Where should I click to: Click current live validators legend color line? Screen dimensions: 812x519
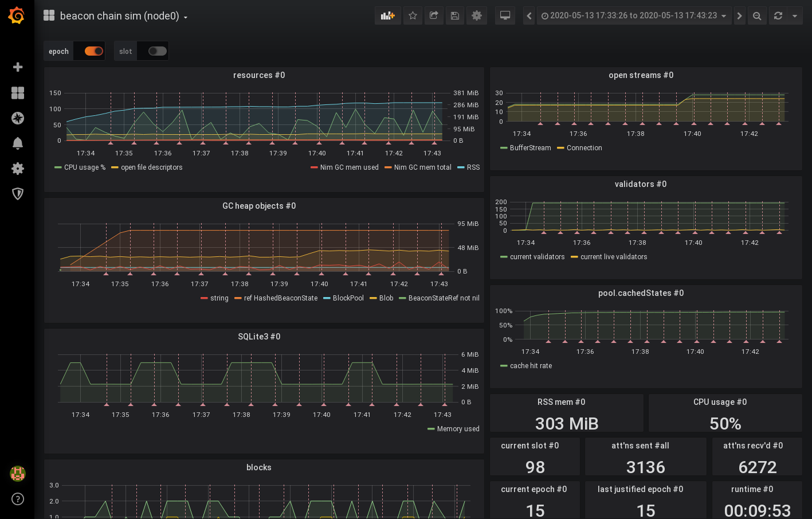click(x=574, y=257)
